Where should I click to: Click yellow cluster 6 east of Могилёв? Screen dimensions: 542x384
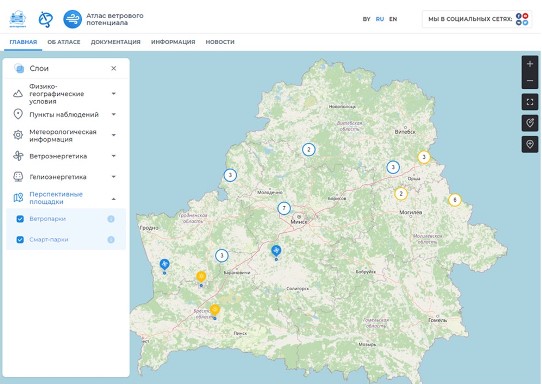click(455, 200)
